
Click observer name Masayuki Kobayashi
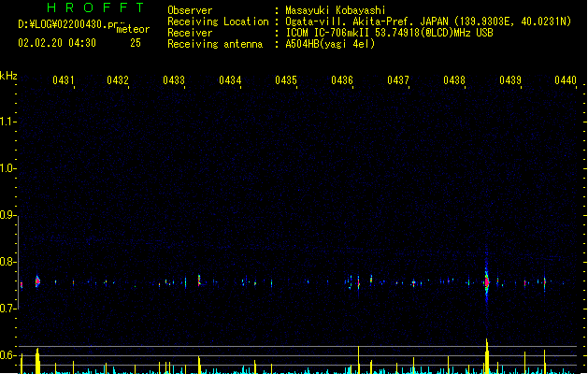click(x=336, y=10)
